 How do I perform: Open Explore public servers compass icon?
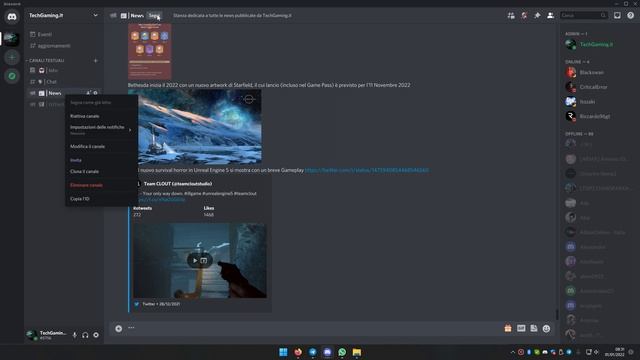pos(12,76)
